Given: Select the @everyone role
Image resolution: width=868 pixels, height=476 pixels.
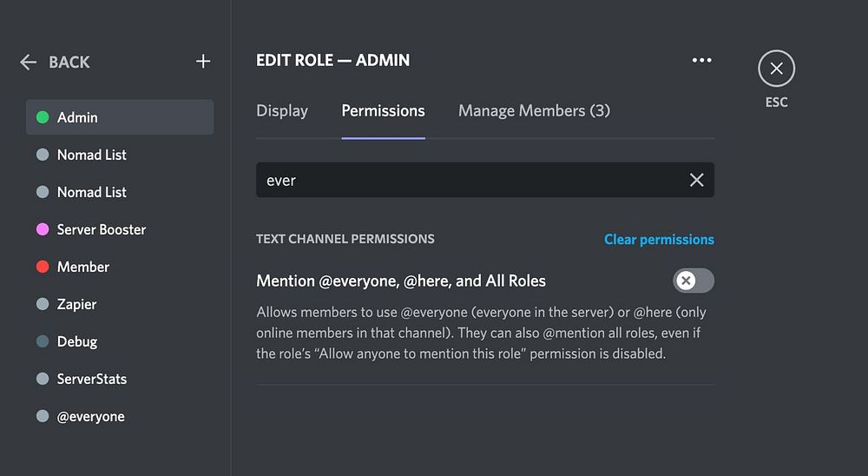Looking at the screenshot, I should 91,416.
